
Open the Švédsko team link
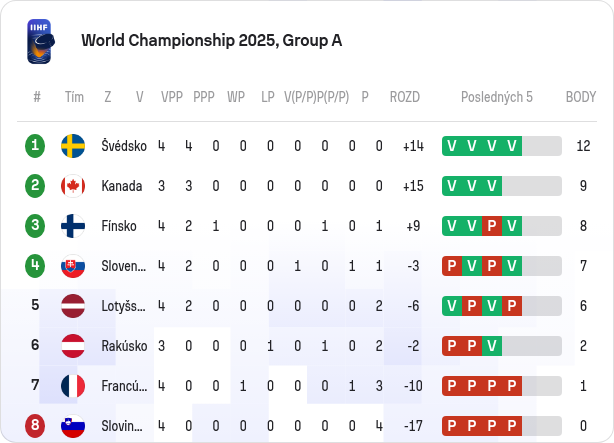pyautogui.click(x=124, y=146)
